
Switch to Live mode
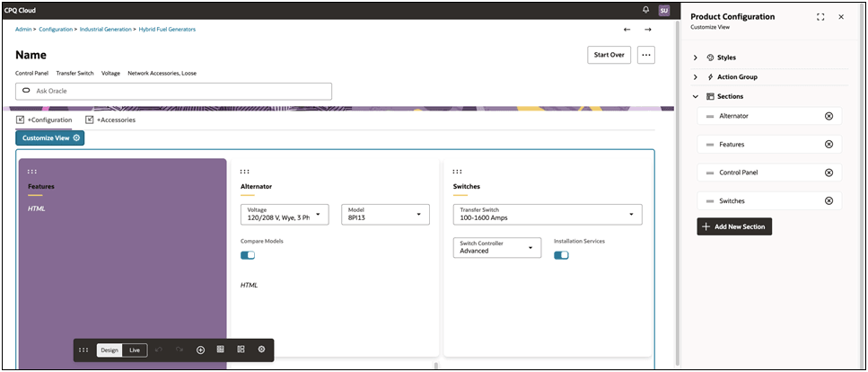pyautogui.click(x=135, y=350)
